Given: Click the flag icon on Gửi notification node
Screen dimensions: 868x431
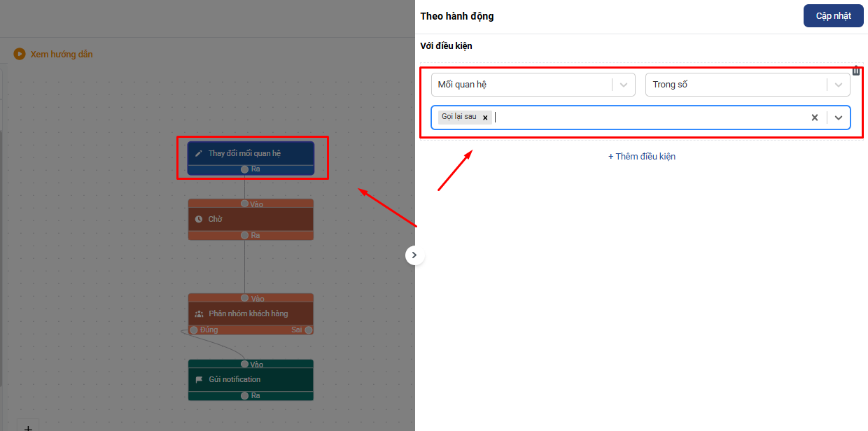Looking at the screenshot, I should coord(199,379).
